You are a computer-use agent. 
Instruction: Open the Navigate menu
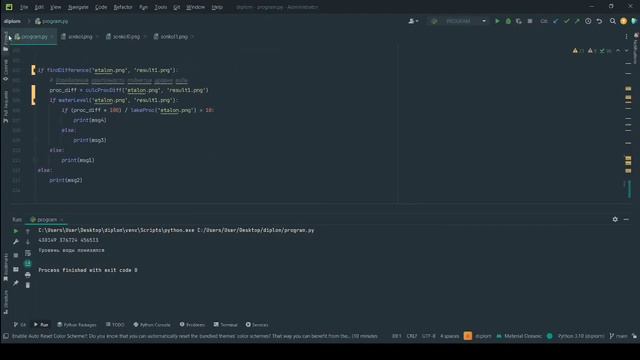(x=78, y=7)
